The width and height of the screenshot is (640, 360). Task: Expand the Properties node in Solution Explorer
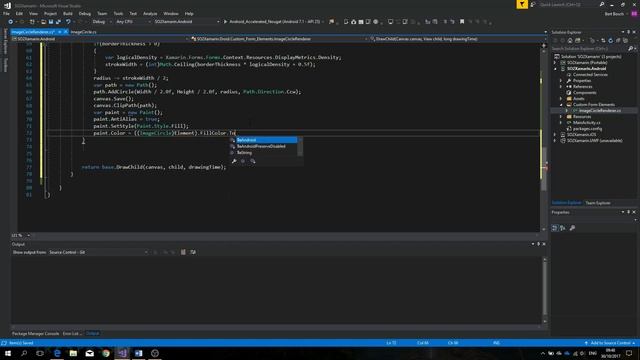click(561, 81)
